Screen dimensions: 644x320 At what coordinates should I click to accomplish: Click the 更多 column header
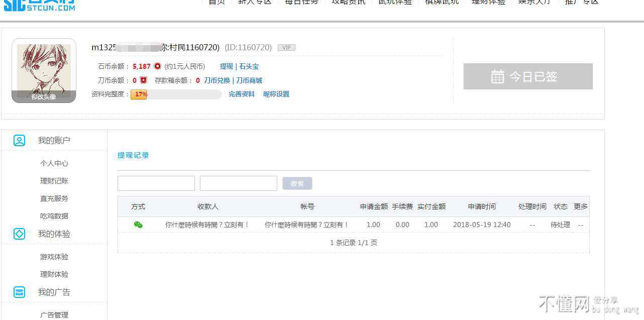581,206
